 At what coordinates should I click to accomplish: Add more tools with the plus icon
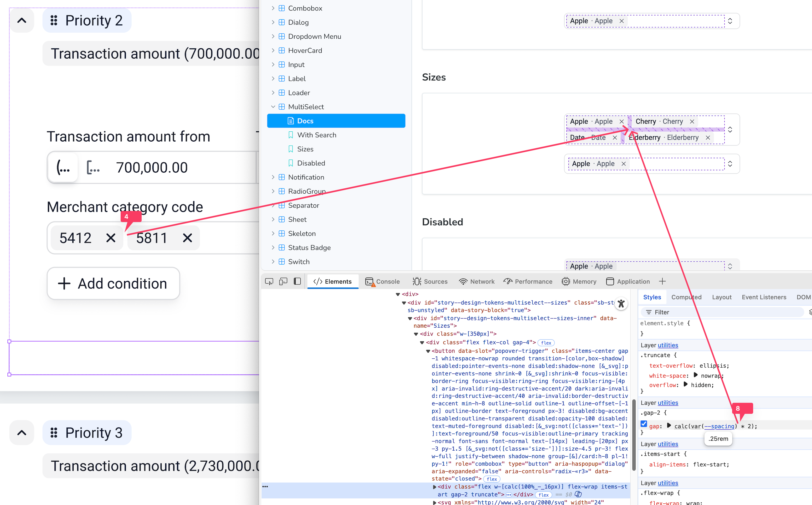click(x=662, y=282)
